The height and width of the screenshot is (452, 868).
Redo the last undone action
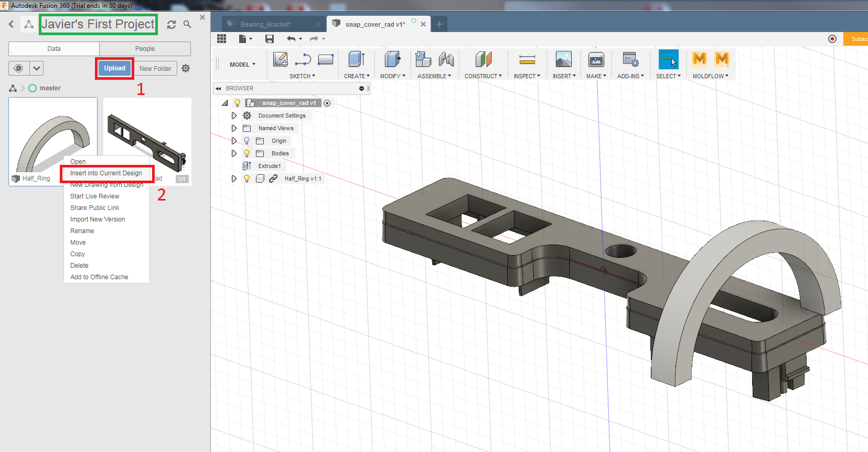(x=314, y=38)
